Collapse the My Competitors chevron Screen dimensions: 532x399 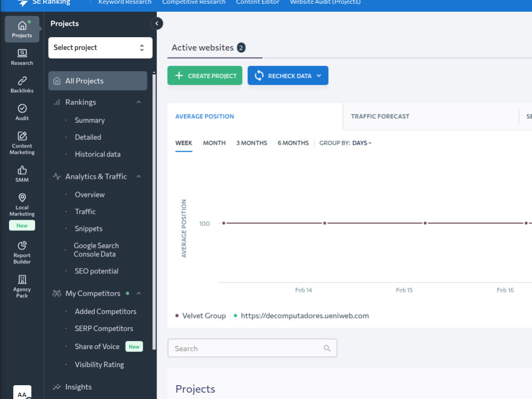139,293
